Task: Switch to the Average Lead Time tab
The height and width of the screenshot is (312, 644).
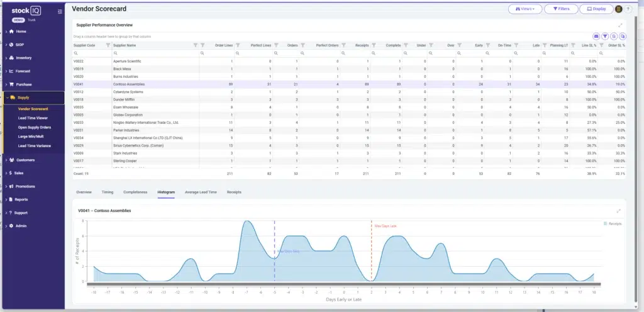Action: click(201, 192)
